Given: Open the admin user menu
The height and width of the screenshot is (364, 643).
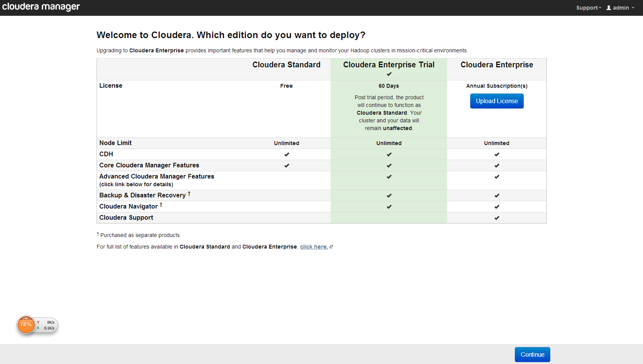Looking at the screenshot, I should [620, 8].
